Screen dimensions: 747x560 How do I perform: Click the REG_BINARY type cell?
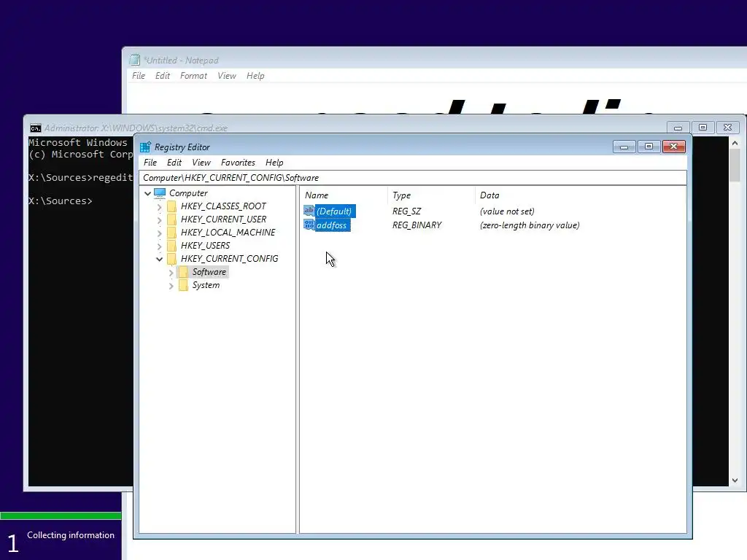pos(417,225)
